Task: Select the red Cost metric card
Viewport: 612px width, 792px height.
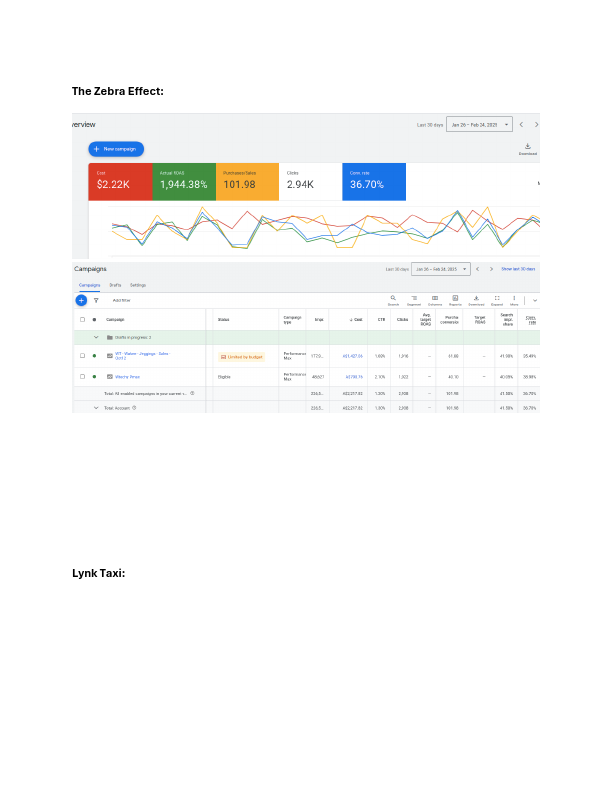Action: [x=120, y=182]
